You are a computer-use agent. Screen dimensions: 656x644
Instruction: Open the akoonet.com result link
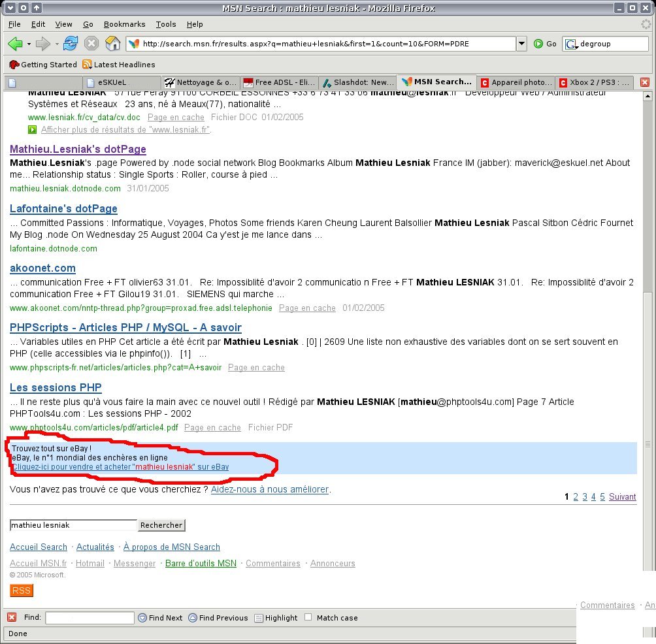42,268
